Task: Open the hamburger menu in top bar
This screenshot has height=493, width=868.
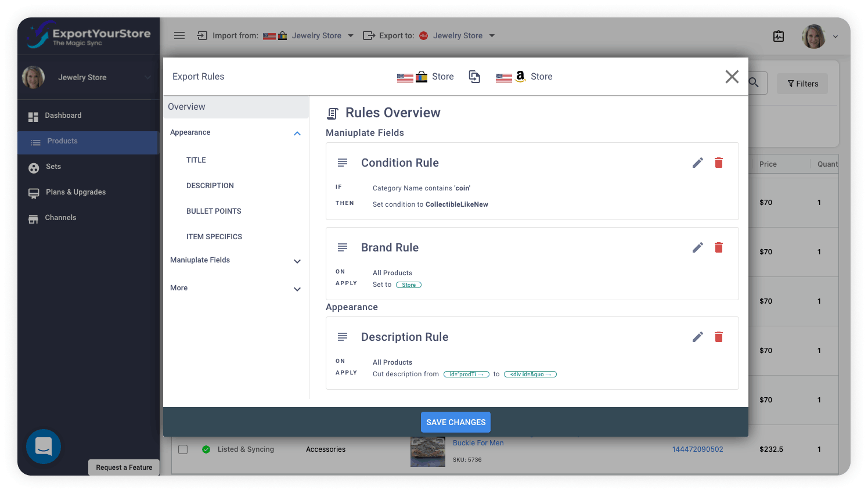Action: coord(179,35)
